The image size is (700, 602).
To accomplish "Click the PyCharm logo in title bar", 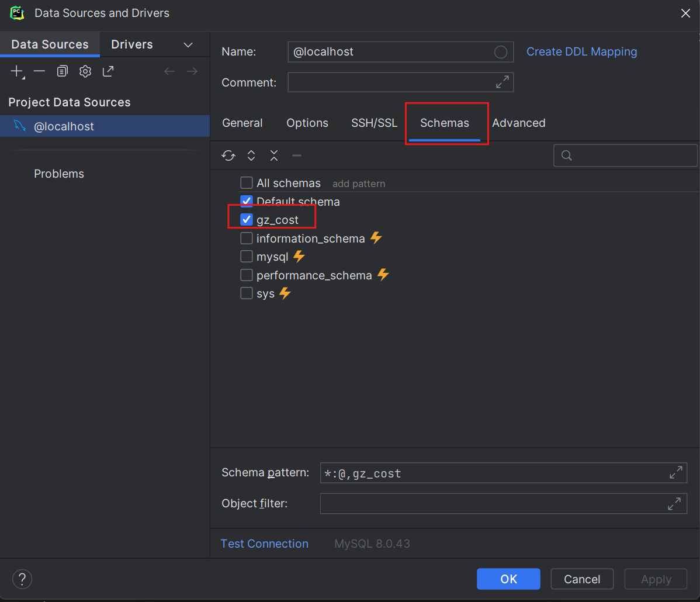I will coord(17,12).
